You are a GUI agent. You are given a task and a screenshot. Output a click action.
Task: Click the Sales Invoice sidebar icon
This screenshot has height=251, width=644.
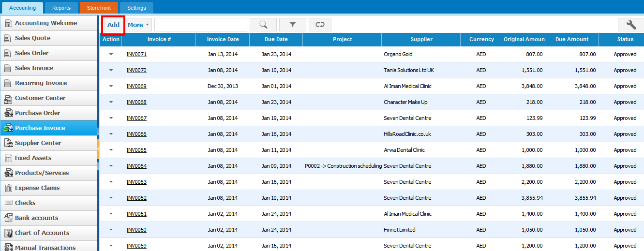coord(8,68)
